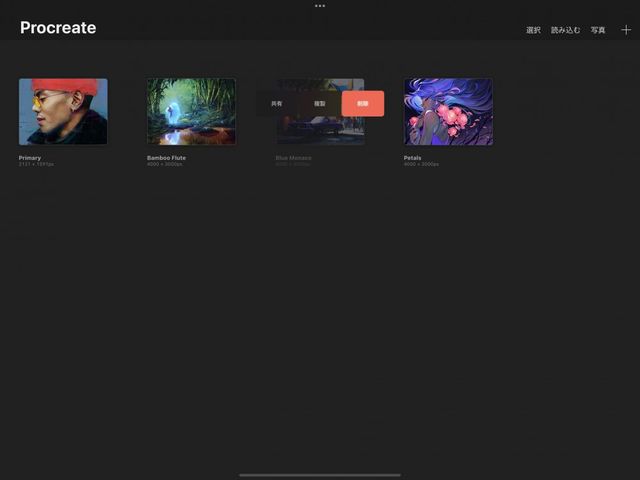
Task: Open the Primary artwork thumbnail
Action: point(63,111)
